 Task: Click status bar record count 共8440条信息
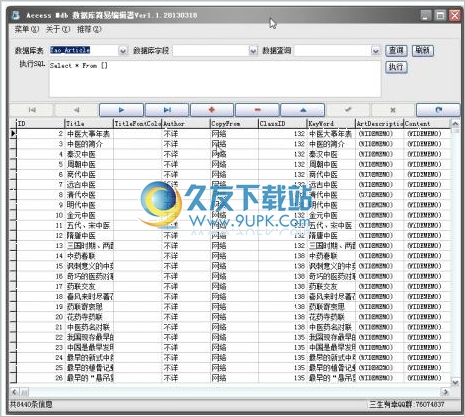coord(31,404)
